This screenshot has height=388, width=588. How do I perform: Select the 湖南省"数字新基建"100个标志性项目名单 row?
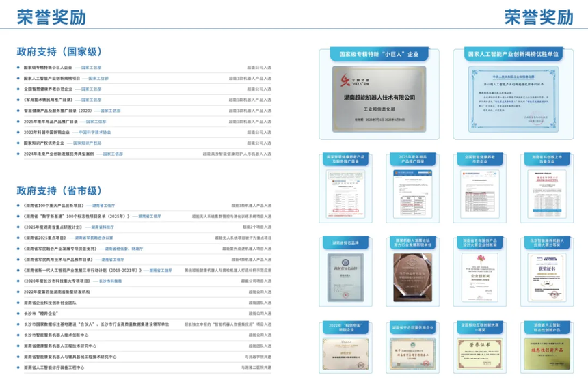(x=144, y=217)
